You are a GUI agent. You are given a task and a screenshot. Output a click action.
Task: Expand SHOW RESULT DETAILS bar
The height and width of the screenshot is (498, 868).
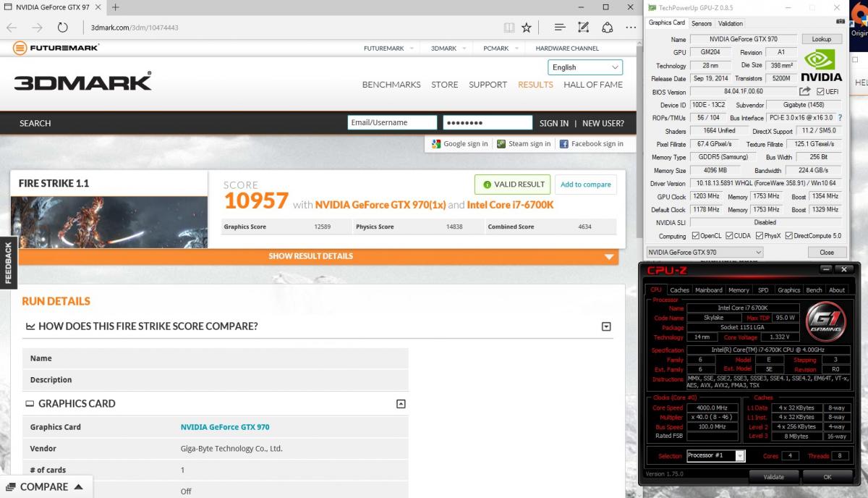tap(318, 256)
